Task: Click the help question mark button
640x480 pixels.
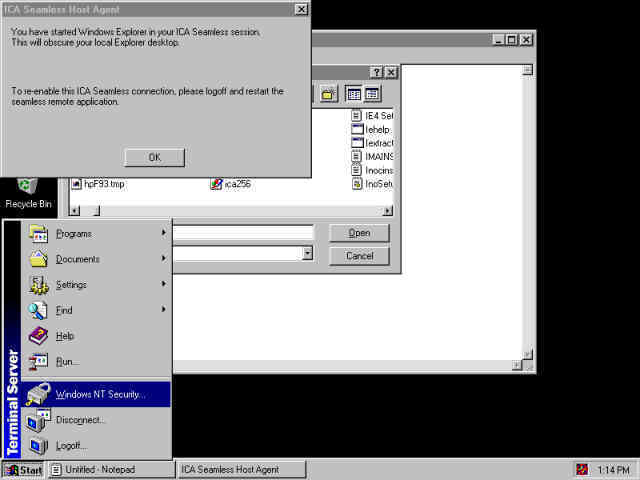Action: click(x=376, y=73)
